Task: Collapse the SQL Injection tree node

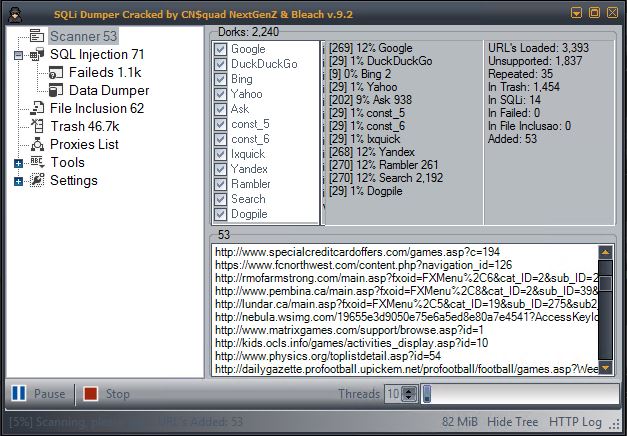Action: pyautogui.click(x=18, y=55)
